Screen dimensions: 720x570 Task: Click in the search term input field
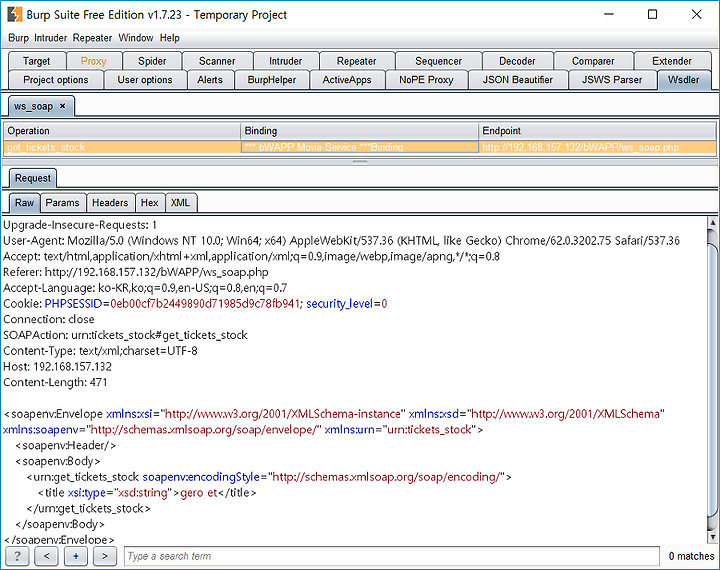(x=392, y=556)
